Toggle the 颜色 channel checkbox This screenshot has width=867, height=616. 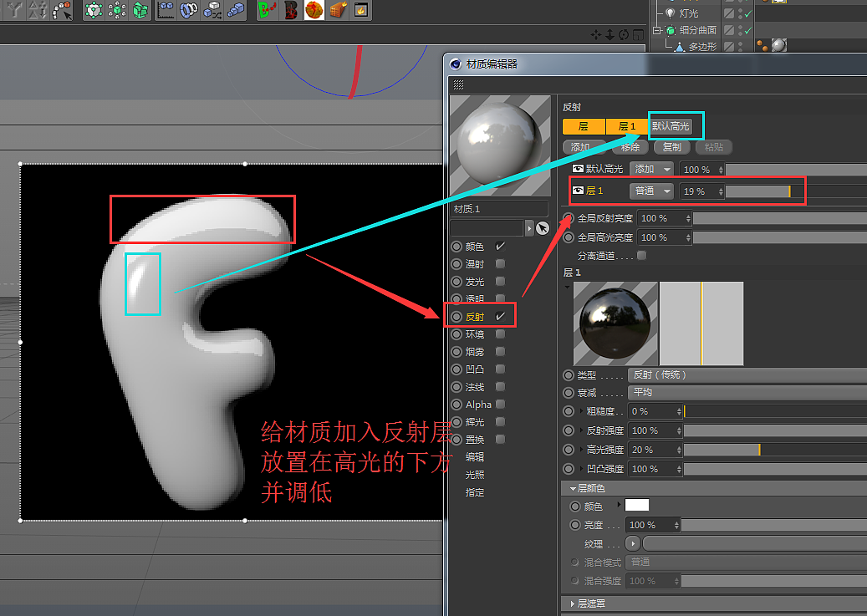pos(501,246)
